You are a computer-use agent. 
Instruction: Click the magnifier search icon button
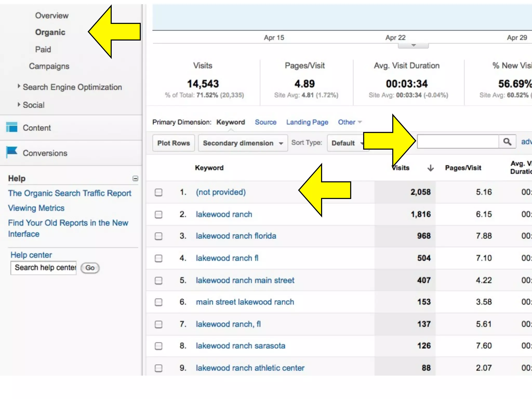pos(507,142)
